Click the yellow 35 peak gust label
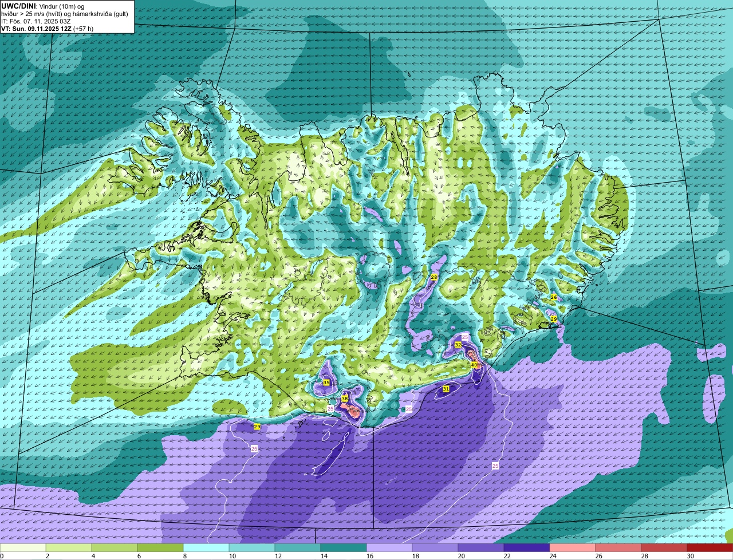Image resolution: width=733 pixels, height=560 pixels. coord(326,382)
